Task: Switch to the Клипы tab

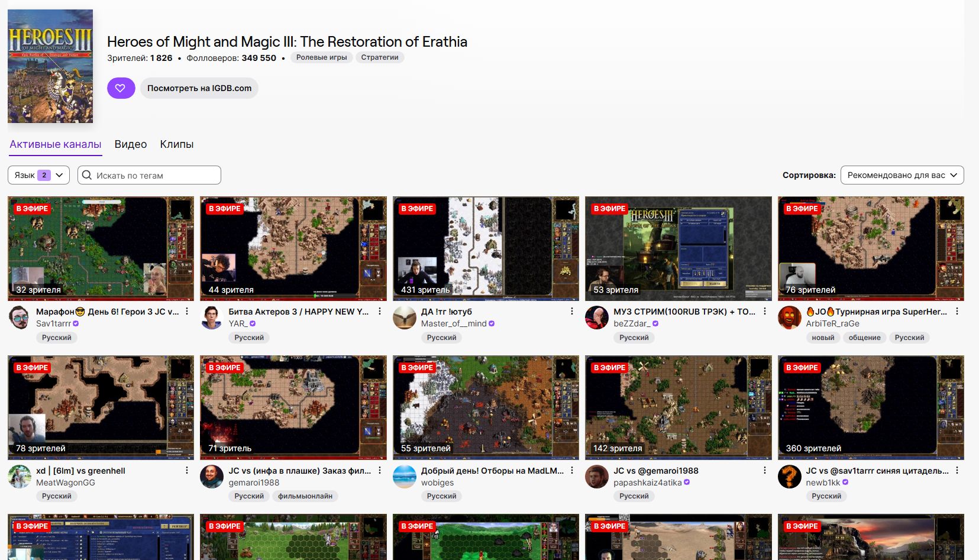Action: [177, 144]
